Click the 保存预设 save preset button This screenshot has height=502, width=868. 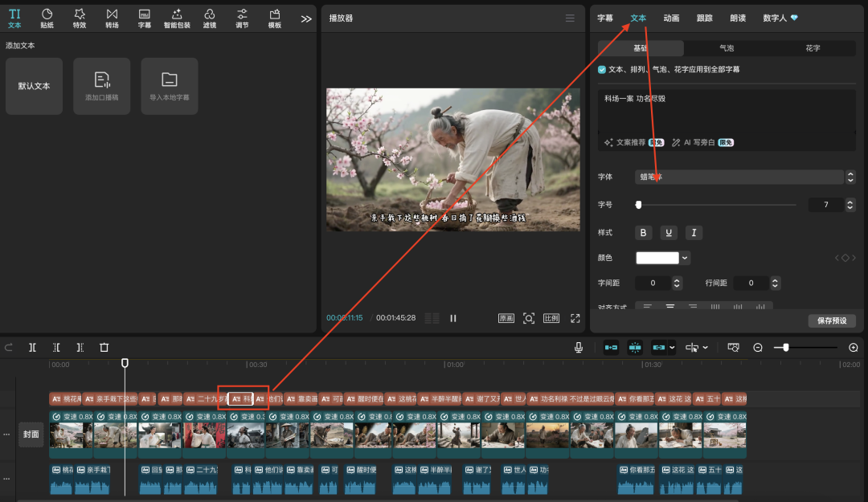[x=831, y=320]
